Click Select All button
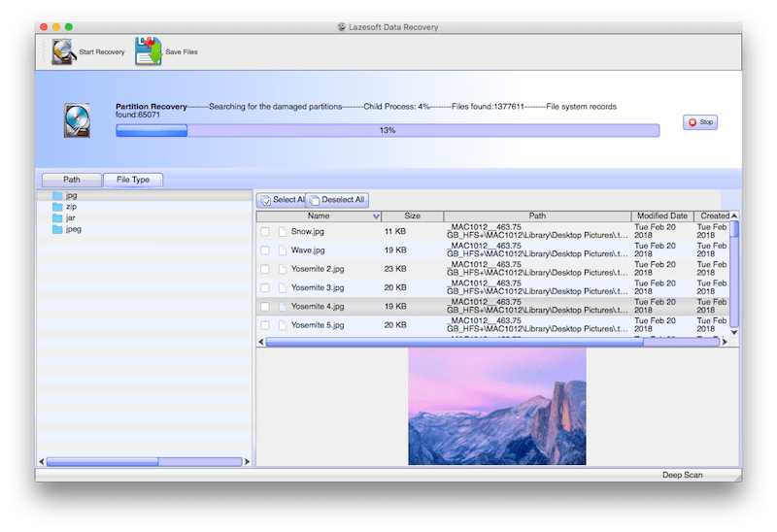 tap(281, 200)
